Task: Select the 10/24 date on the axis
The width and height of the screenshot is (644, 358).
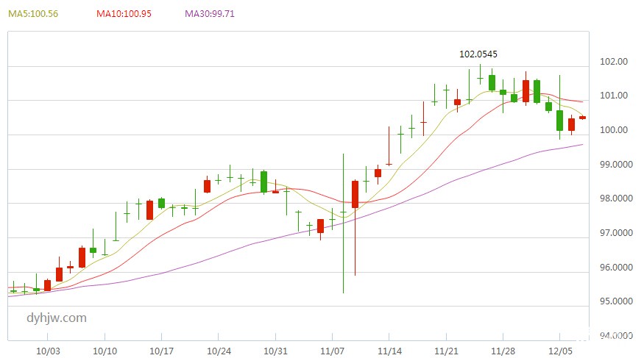Action: [219, 351]
